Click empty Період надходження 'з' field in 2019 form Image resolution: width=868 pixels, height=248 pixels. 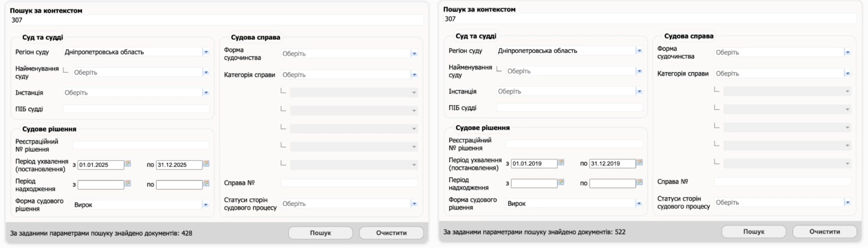tap(534, 183)
